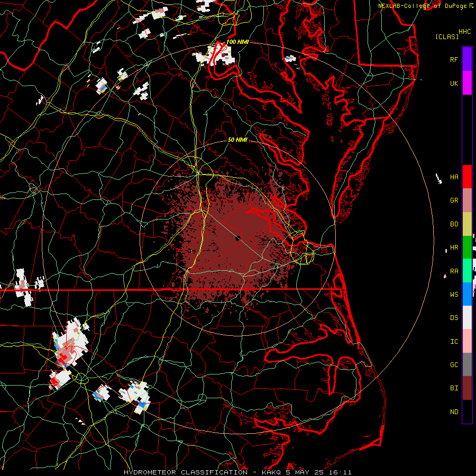This screenshot has height=476, width=476.
Task: Click the 'BI' legend label
Action: 454,388
